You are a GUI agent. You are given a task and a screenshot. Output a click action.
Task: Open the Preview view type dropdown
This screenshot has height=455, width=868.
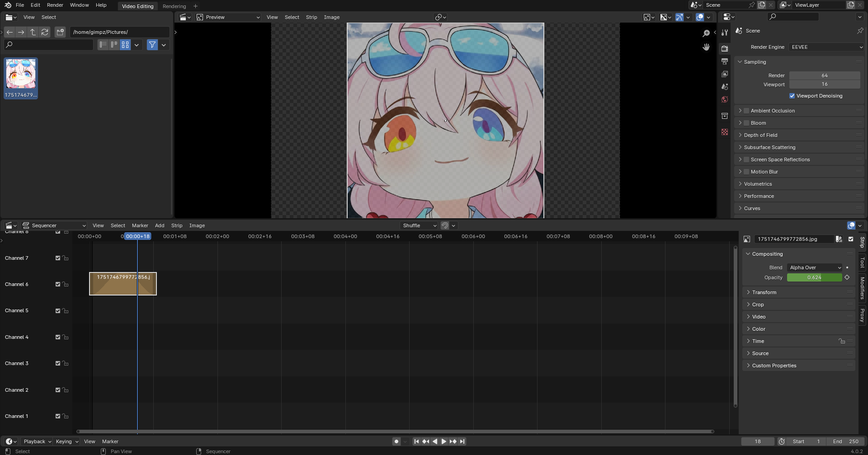tap(228, 17)
